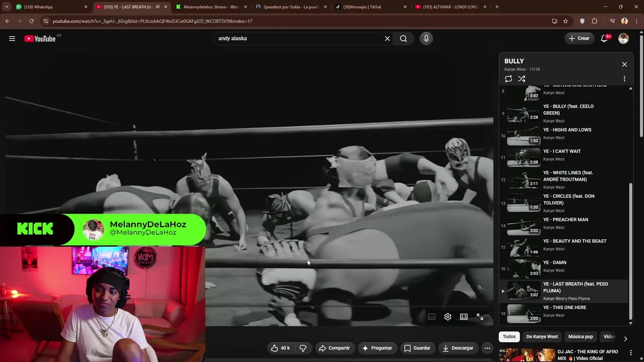Dislike the video
This screenshot has height=362, width=644.
pos(303,348)
